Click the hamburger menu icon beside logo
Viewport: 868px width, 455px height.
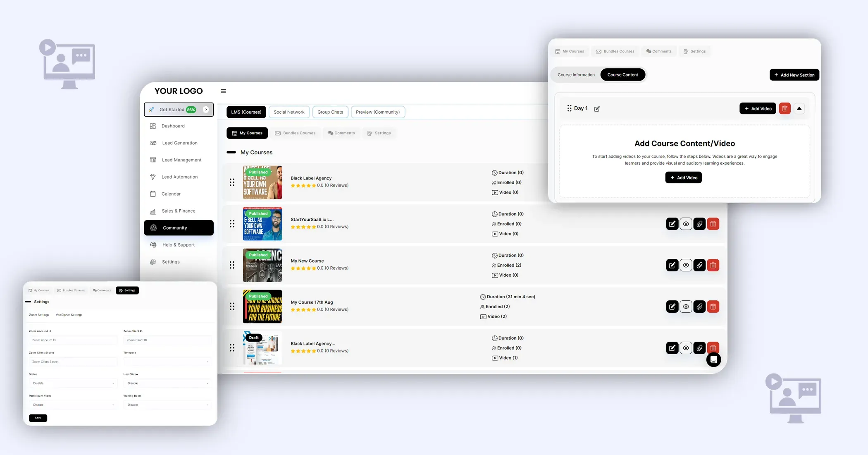point(224,91)
